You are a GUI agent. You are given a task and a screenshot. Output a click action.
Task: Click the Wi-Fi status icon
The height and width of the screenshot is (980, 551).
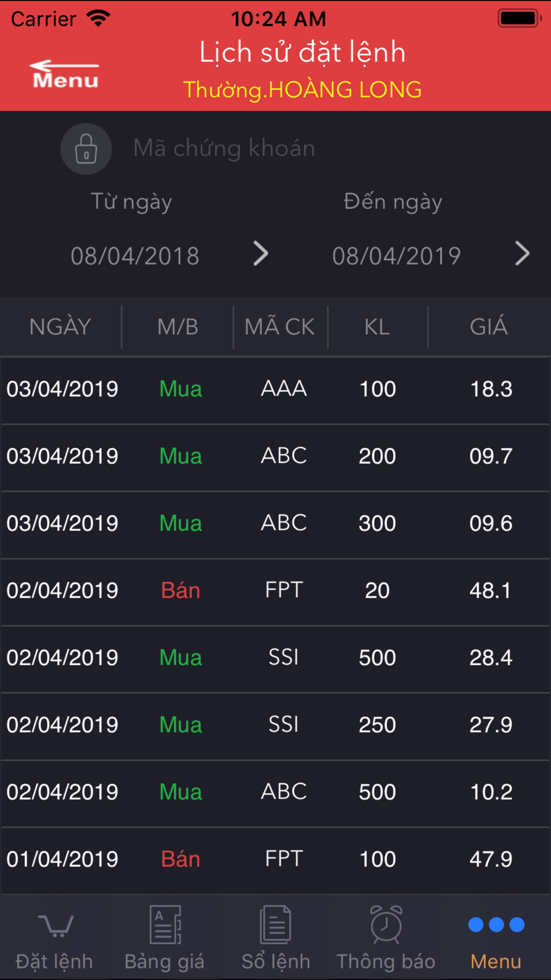(99, 19)
